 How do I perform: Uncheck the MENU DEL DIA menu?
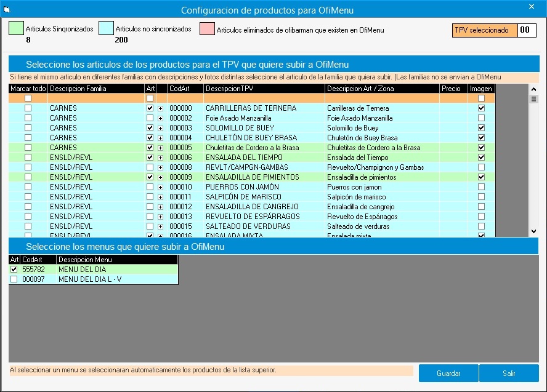point(14,269)
